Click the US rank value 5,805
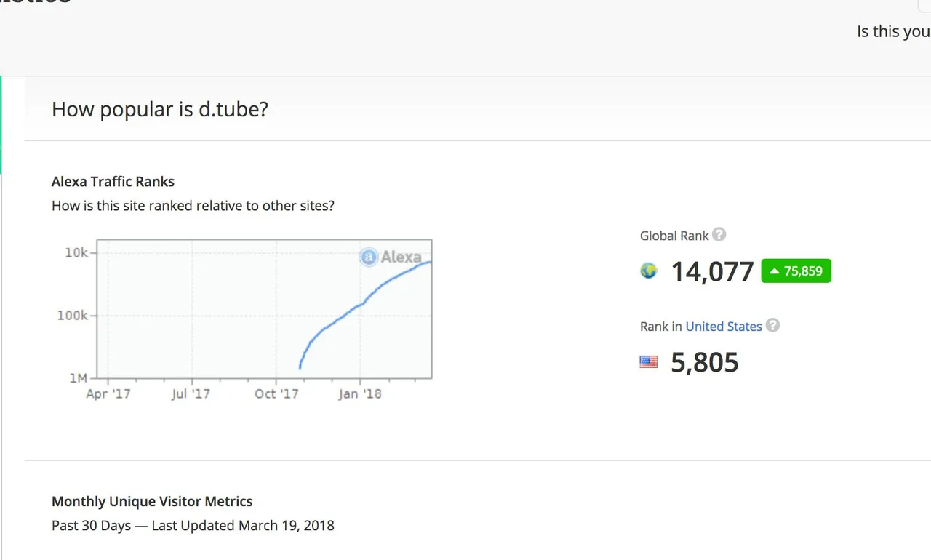The width and height of the screenshot is (931, 560). point(704,362)
